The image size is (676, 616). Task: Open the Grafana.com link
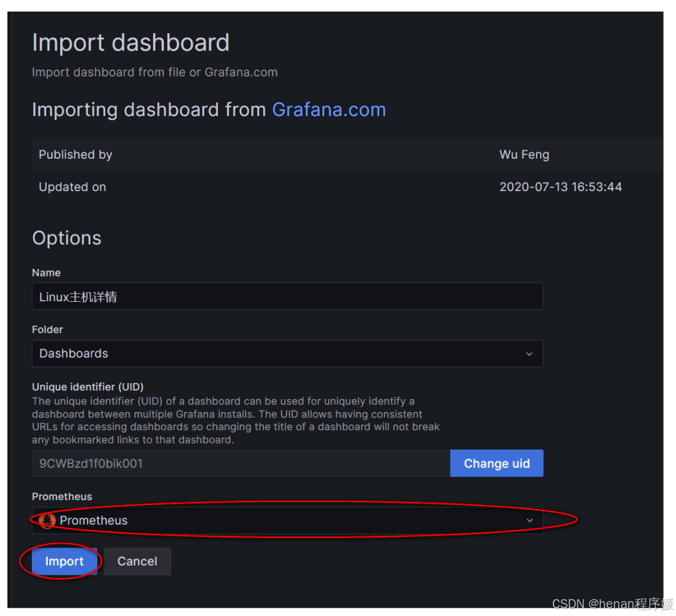[x=329, y=109]
